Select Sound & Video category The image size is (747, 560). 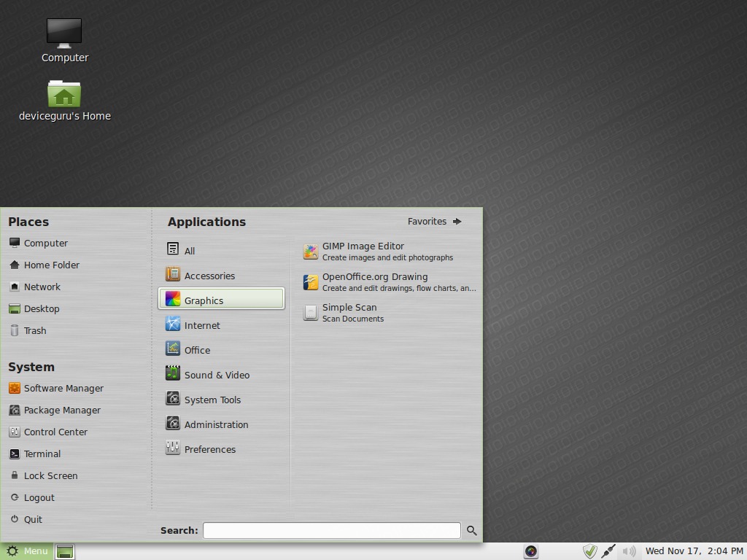click(222, 374)
